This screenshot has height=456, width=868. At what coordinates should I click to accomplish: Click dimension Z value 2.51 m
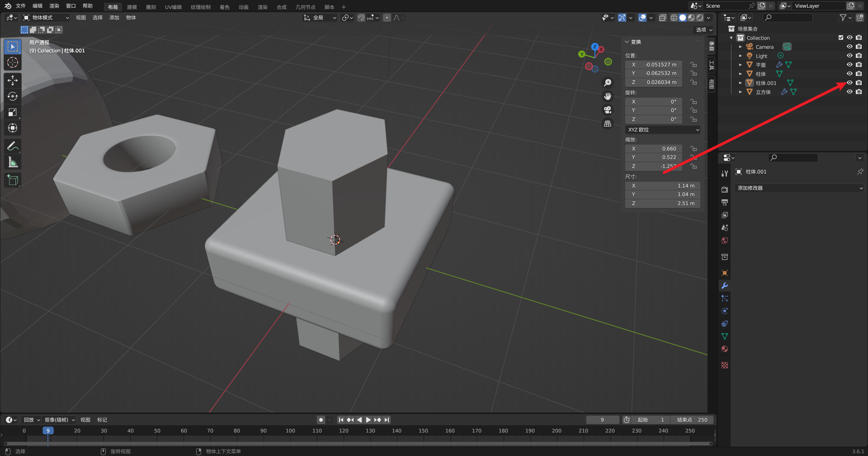point(663,203)
